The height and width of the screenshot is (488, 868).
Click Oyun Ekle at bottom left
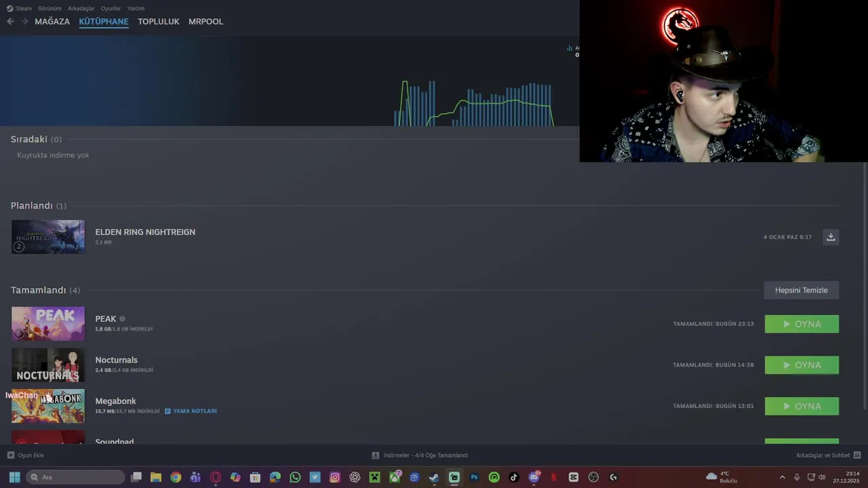[26, 455]
